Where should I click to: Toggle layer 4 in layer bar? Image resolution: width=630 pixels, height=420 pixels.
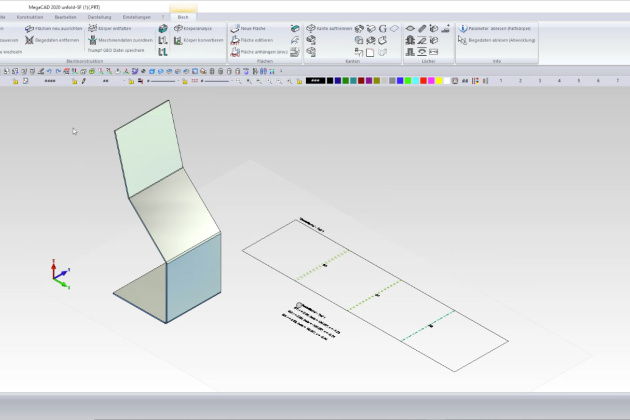pyautogui.click(x=560, y=80)
